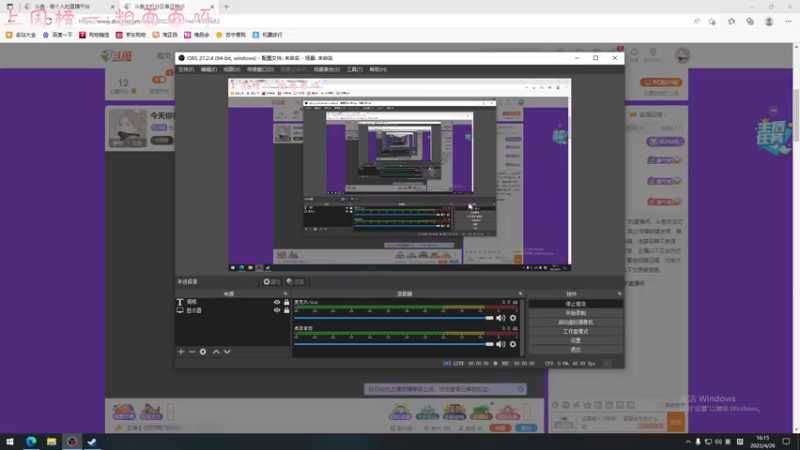Open a new browser tab
Screen dimensions: 800x450
226,7
